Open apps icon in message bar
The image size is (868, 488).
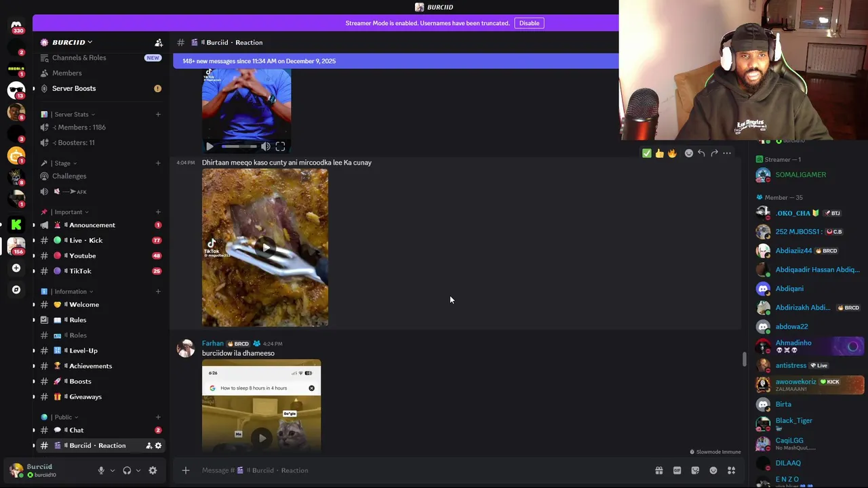pos(732,470)
